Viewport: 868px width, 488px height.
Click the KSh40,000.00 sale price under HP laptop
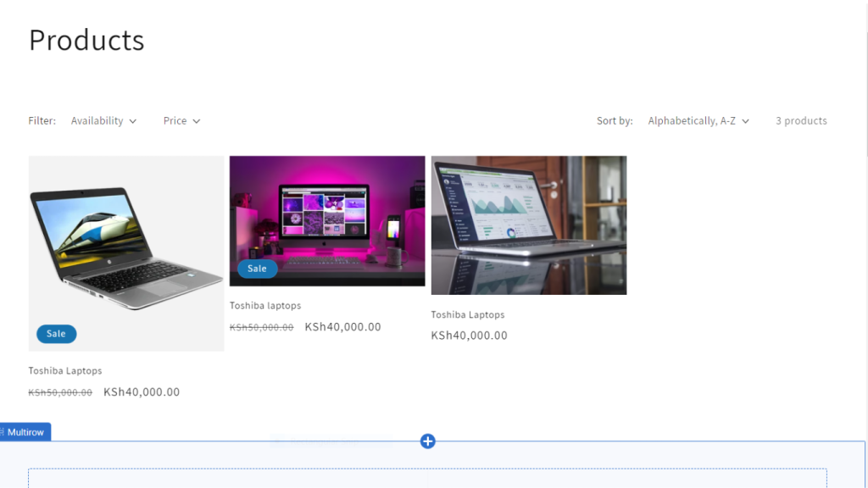coord(142,391)
